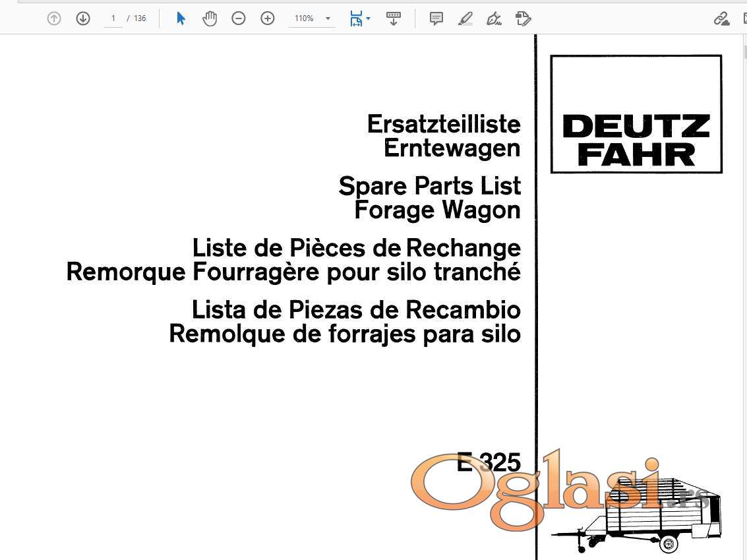Click the total page count "136"
The width and height of the screenshot is (747, 560).
(x=140, y=18)
